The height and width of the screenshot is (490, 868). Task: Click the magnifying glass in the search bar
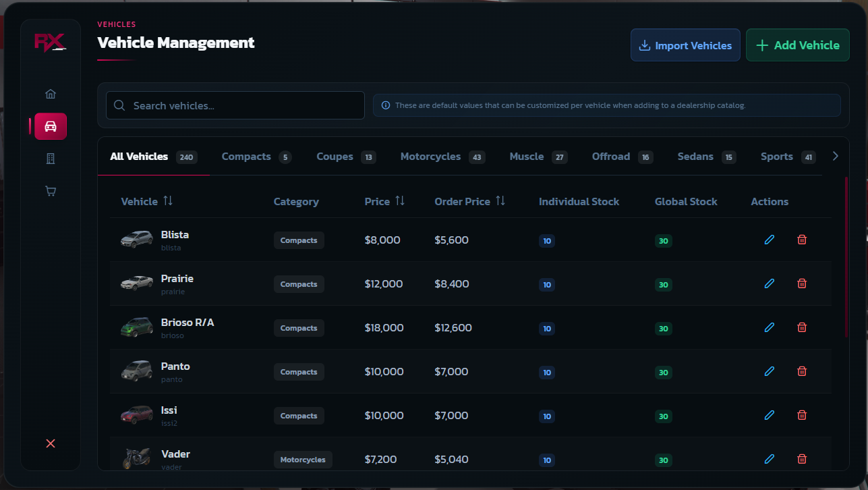point(119,105)
